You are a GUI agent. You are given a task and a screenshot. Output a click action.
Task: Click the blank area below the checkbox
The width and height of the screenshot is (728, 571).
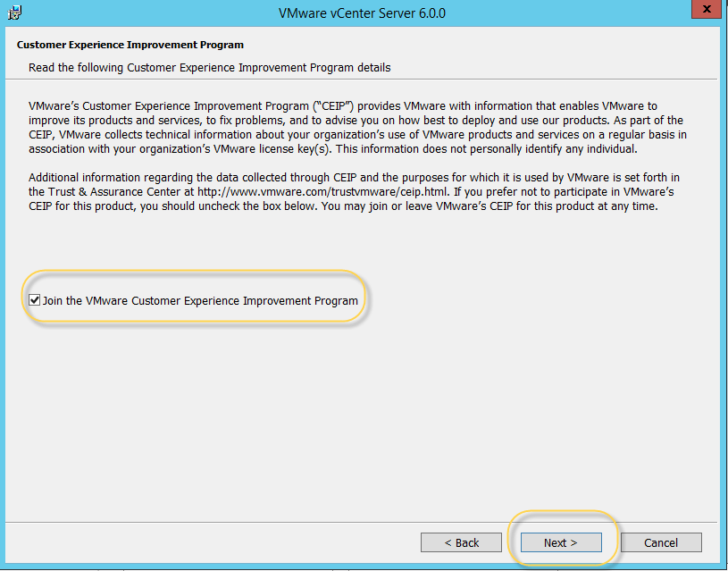357,411
